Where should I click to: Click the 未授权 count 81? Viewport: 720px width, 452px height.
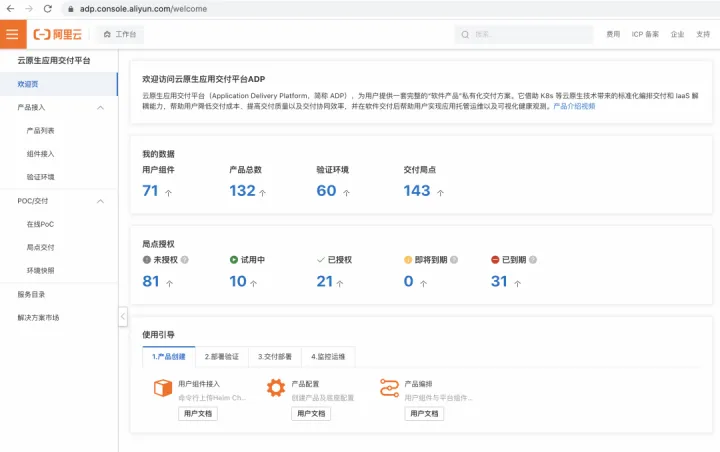click(x=151, y=281)
